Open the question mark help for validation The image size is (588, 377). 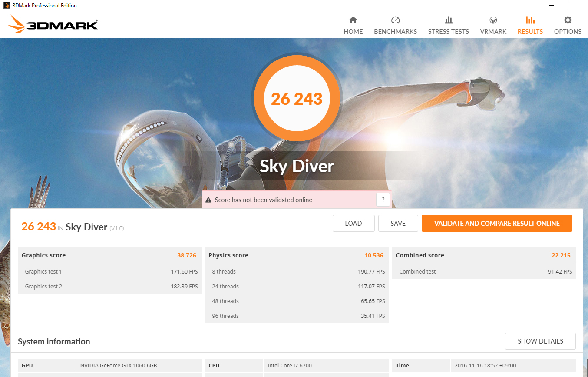coord(383,200)
